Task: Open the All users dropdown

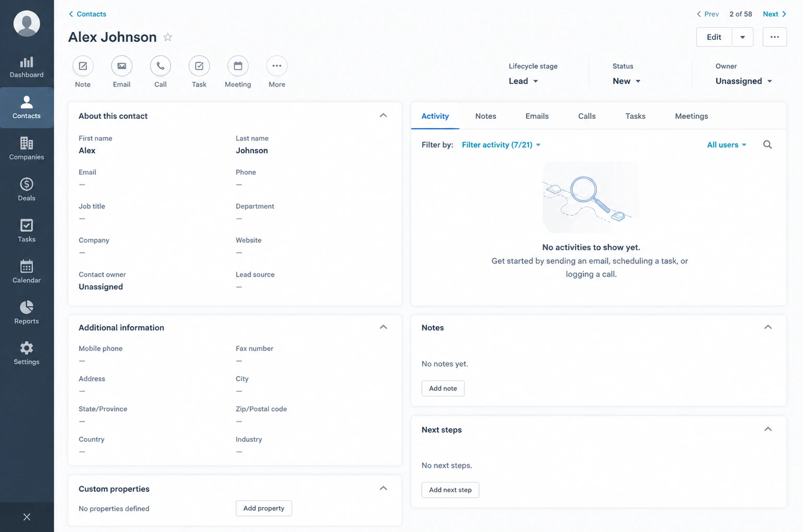Action: (727, 145)
